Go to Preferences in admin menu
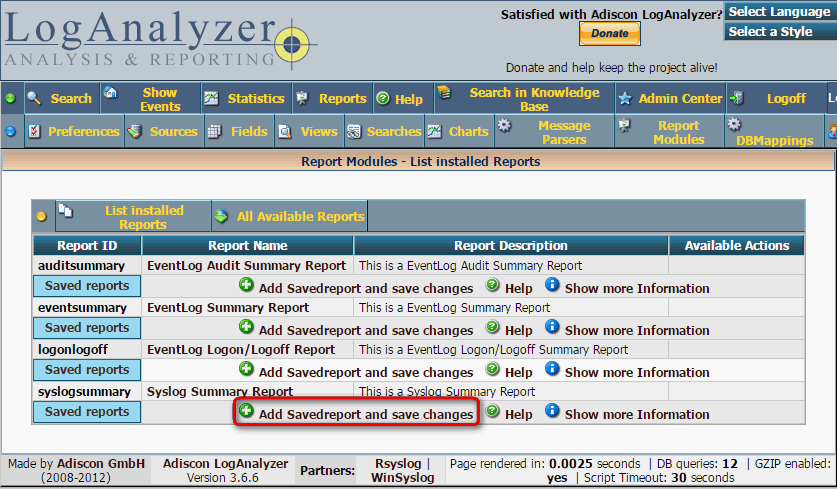837x489 pixels. point(84,131)
